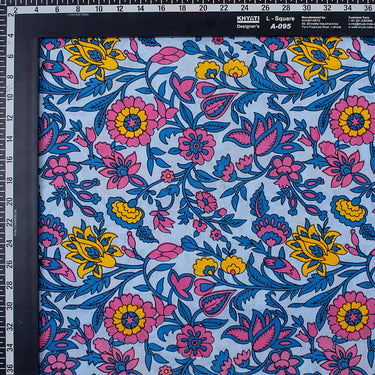Click the number 36 on the top ruler
Viewport: 375px width, 375px height.
(369, 9)
